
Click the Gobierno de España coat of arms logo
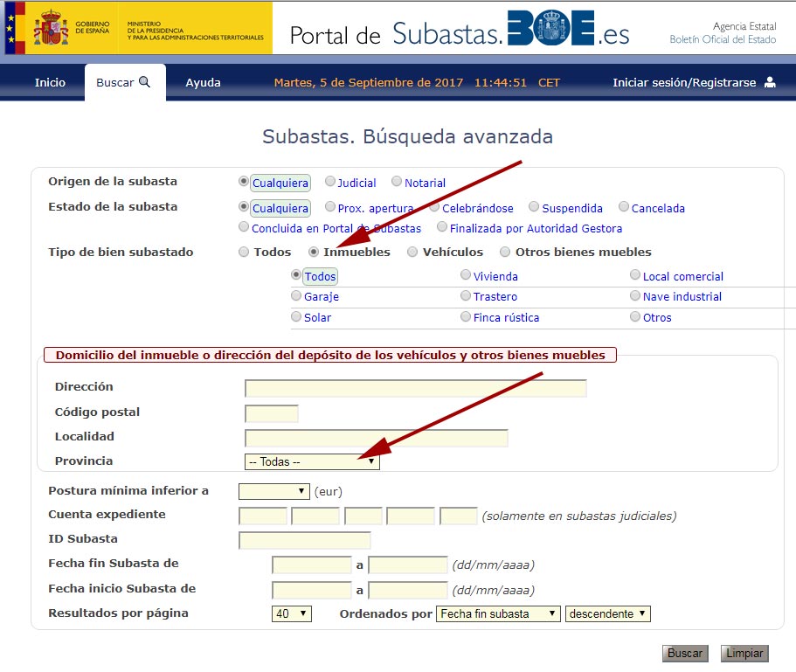click(51, 29)
